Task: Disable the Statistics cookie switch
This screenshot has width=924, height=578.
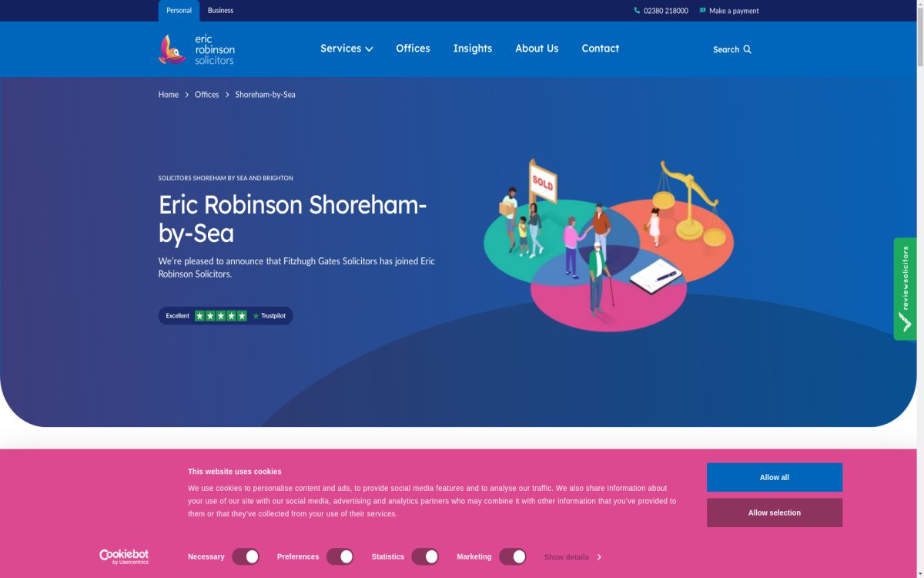Action: tap(425, 556)
